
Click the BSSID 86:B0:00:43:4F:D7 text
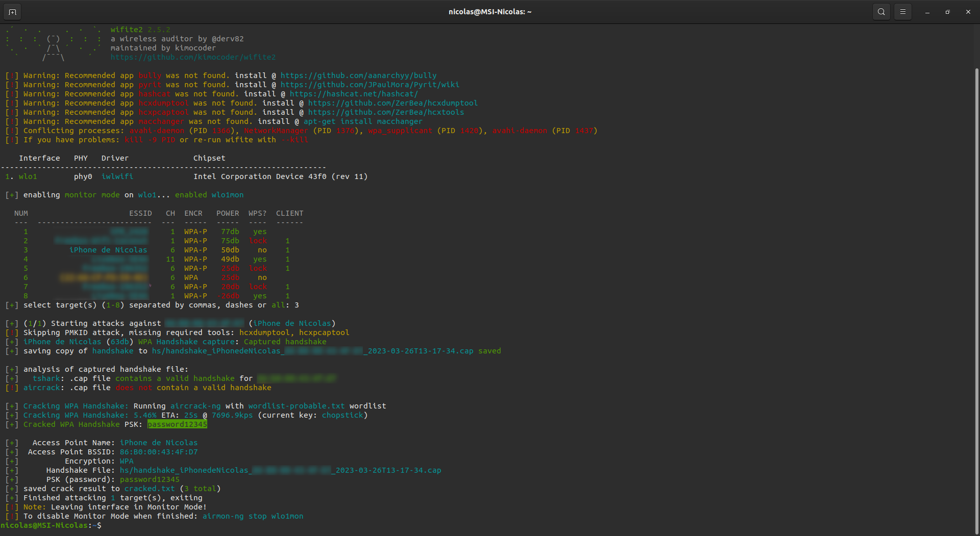click(x=158, y=452)
